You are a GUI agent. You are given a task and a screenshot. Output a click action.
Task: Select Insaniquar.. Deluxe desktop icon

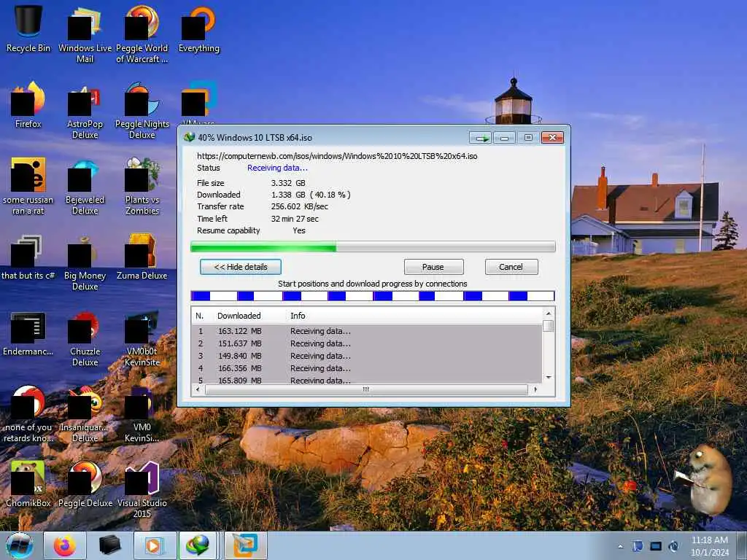coord(85,414)
